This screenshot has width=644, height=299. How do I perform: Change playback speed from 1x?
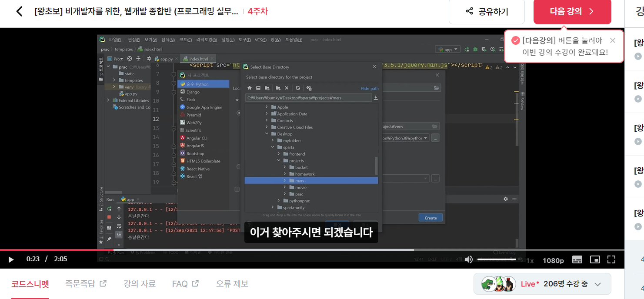(x=530, y=260)
